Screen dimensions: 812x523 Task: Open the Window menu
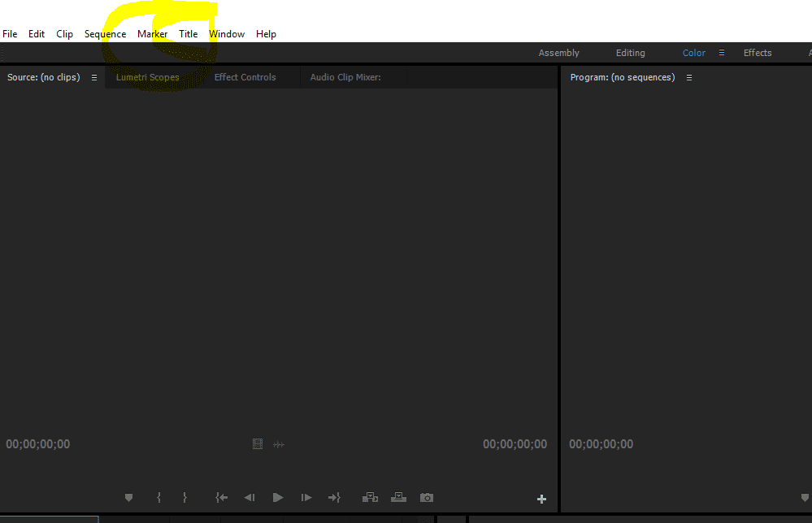click(227, 34)
